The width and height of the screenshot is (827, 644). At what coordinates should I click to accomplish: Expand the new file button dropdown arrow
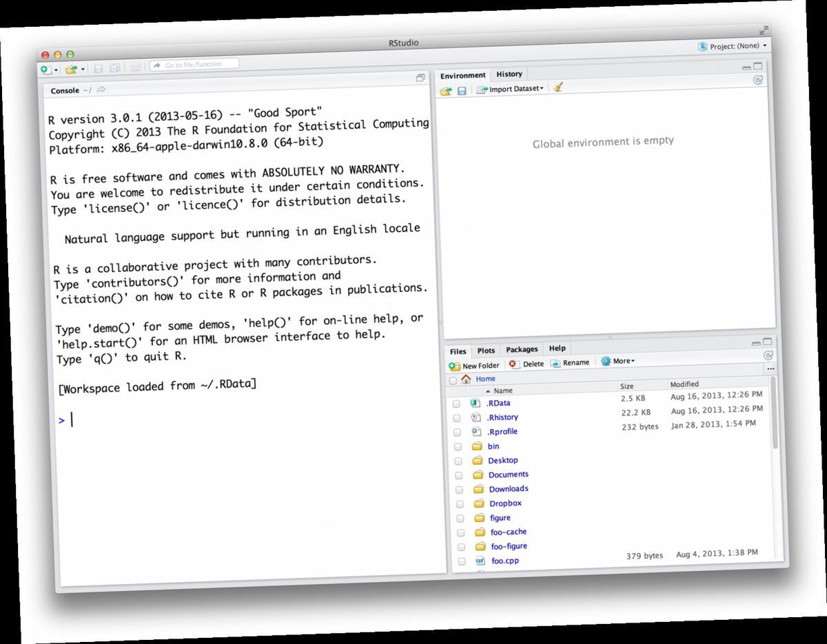coord(54,70)
